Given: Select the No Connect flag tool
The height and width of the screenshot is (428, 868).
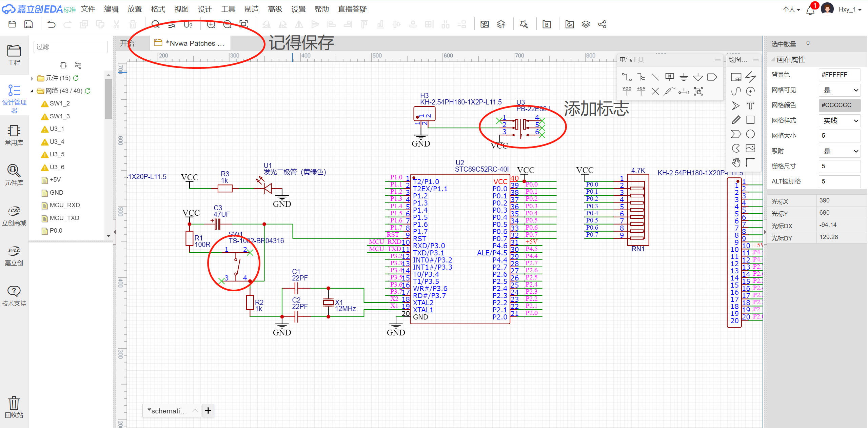Looking at the screenshot, I should click(655, 91).
